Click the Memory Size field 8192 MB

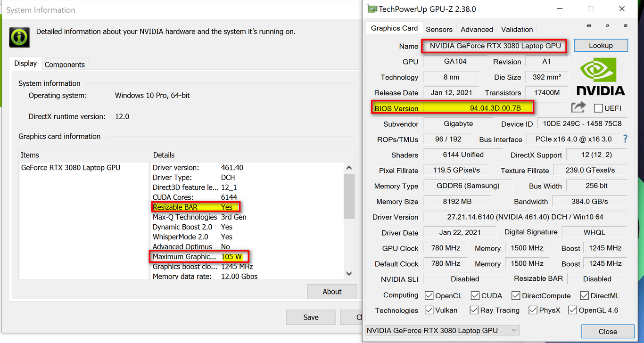pos(457,201)
